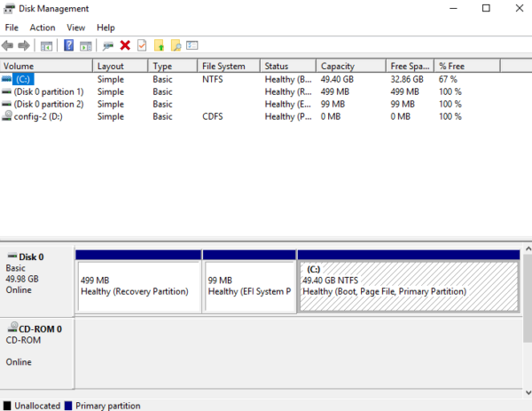This screenshot has height=411, width=532.
Task: Open the Action menu
Action: click(x=42, y=28)
